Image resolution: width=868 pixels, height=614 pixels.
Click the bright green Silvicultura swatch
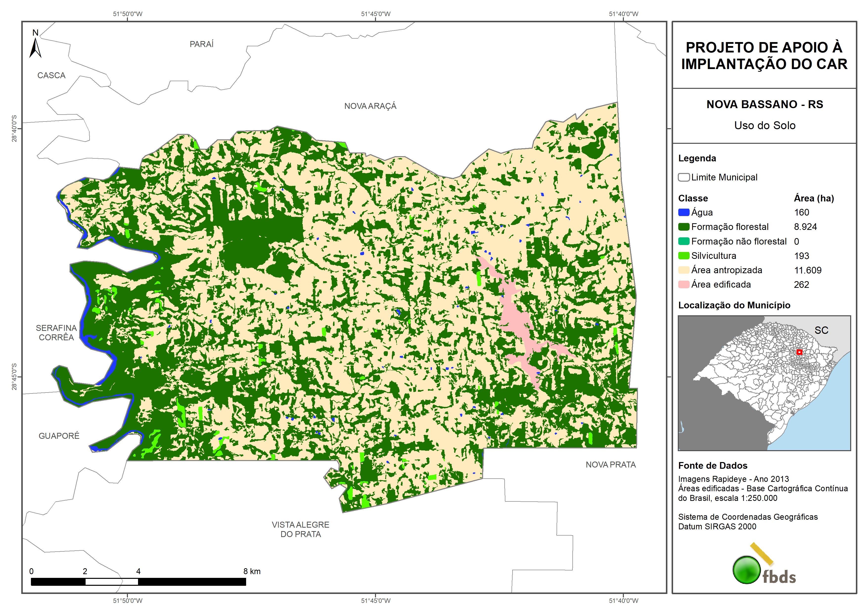(683, 256)
